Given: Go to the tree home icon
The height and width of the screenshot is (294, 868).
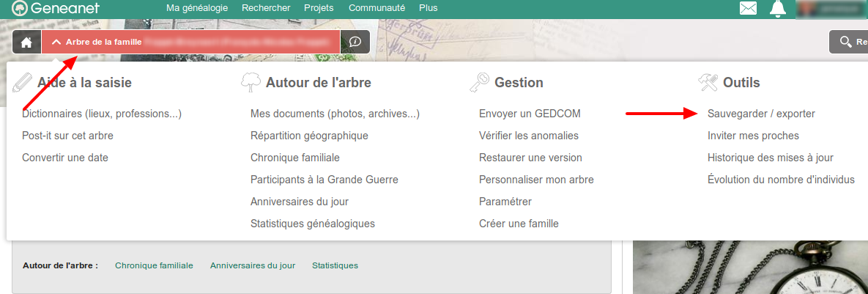Looking at the screenshot, I should pos(26,42).
